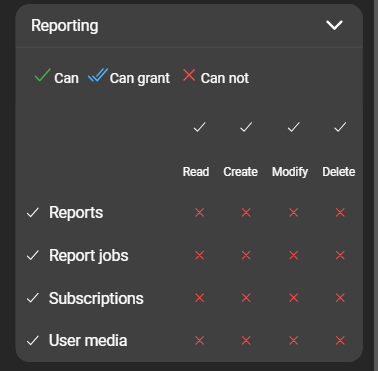Click the User media row label

click(88, 341)
